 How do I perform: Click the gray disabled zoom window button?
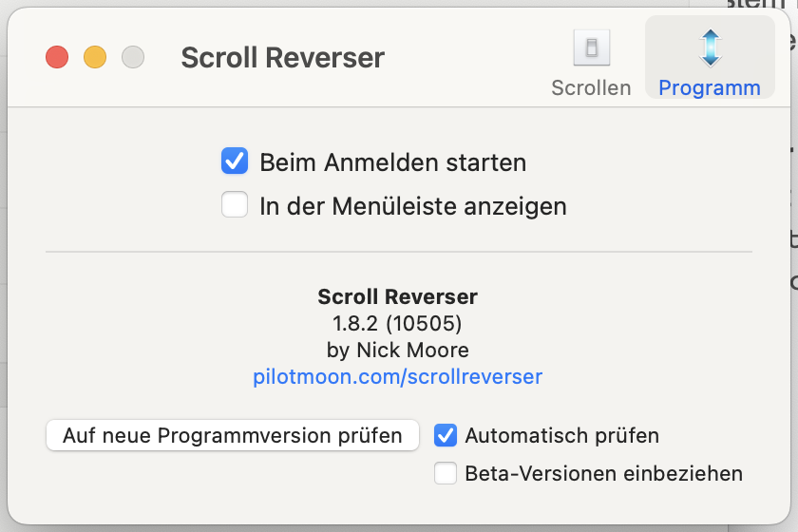(133, 57)
